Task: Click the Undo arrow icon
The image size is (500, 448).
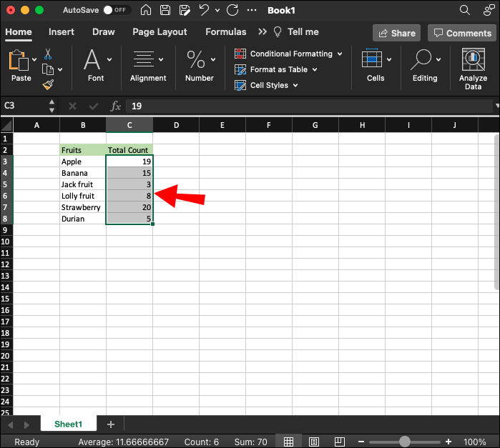Action: tap(205, 11)
